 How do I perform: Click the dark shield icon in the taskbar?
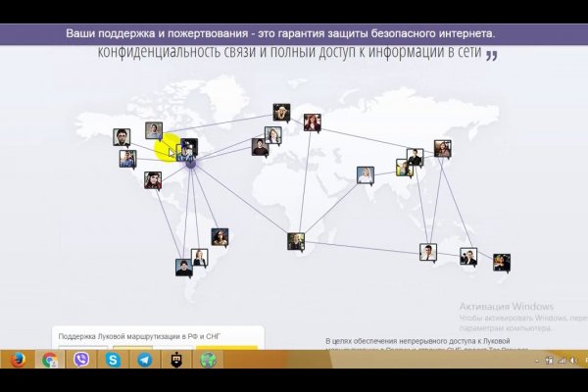coord(176,360)
